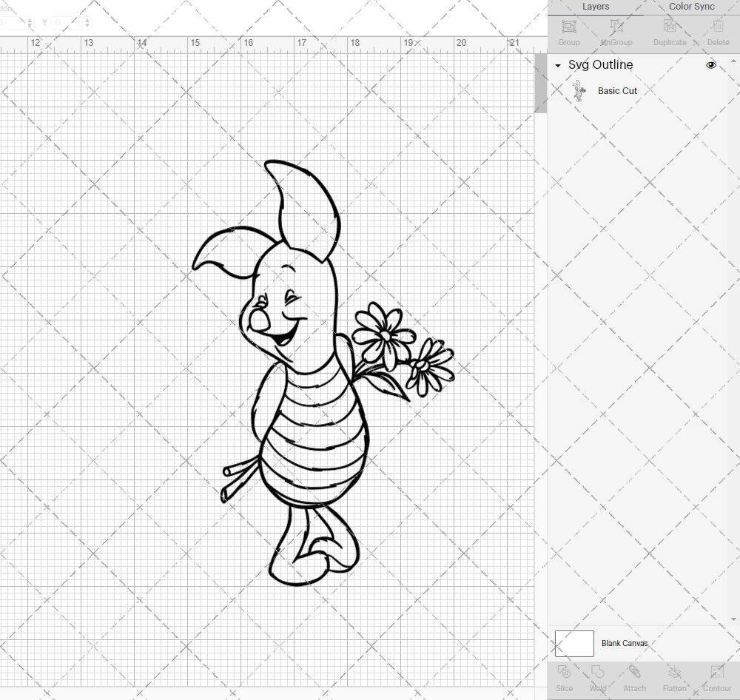Select the Slice tool

click(564, 677)
